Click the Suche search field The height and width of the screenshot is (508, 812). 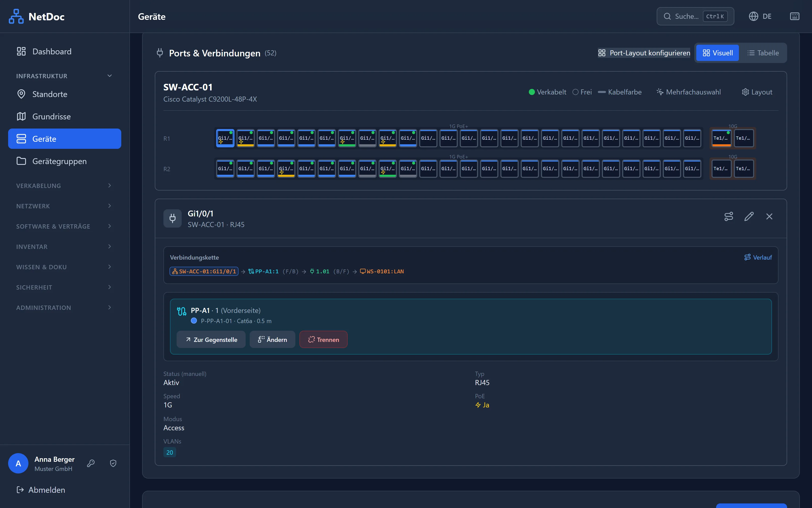tap(695, 17)
